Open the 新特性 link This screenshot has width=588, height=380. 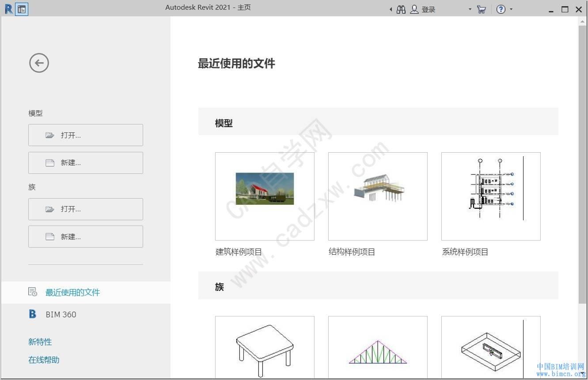(40, 342)
